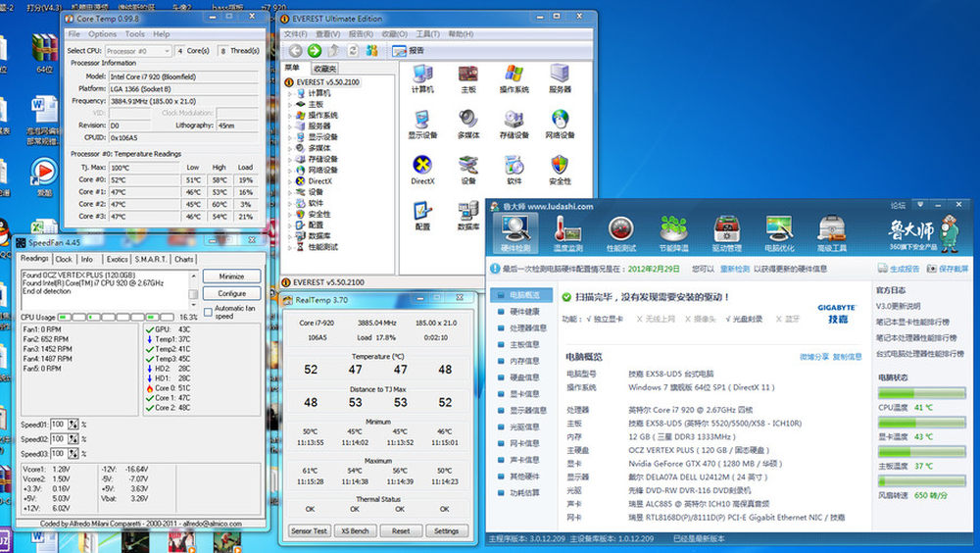The image size is (980, 553).
Task: Click SpeedFan log scrollbar down arrow
Action: pos(193,305)
